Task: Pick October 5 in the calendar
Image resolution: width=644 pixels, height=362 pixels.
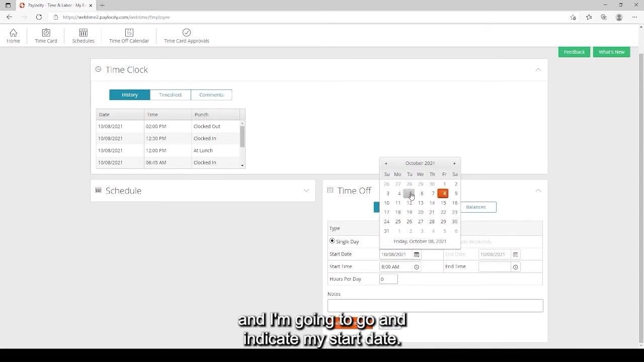Action: [x=409, y=194]
